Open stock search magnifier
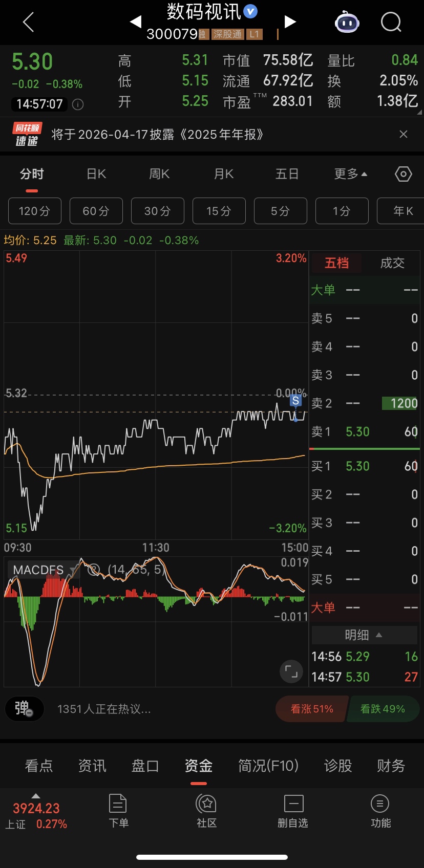 (x=391, y=22)
